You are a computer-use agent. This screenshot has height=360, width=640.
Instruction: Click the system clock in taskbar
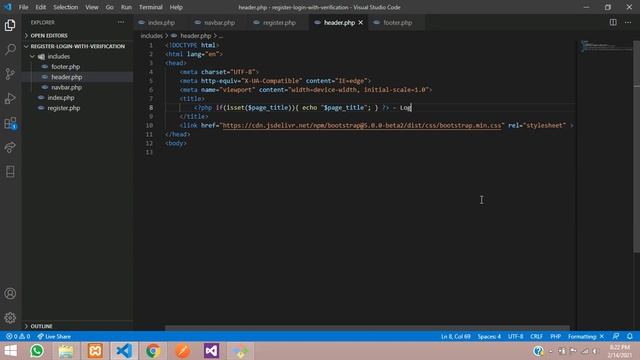[620, 351]
